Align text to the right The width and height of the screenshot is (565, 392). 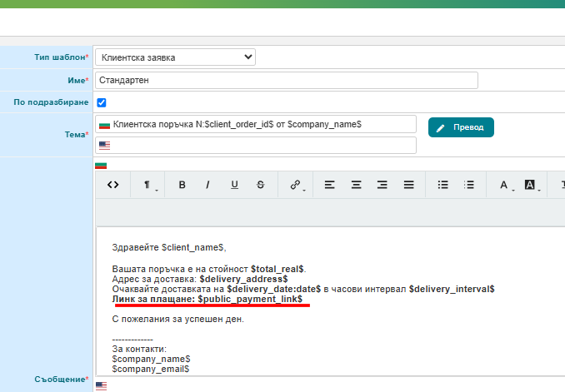(x=382, y=185)
